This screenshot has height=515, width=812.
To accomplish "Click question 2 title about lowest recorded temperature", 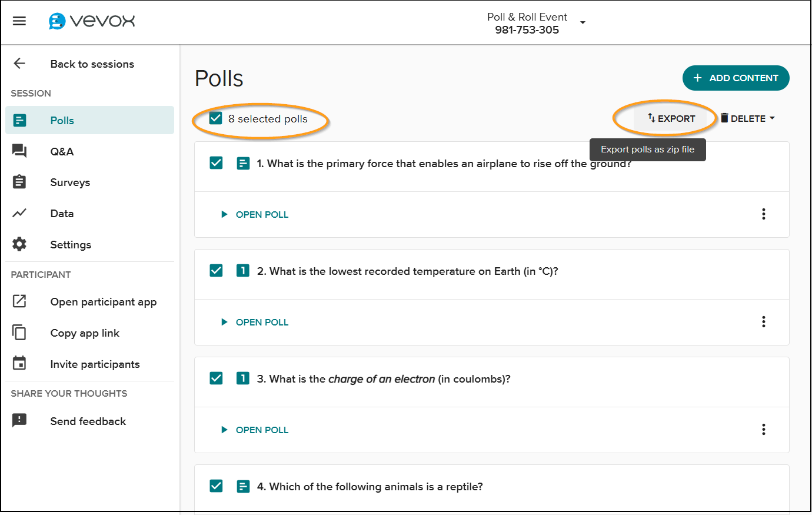I will coord(407,271).
